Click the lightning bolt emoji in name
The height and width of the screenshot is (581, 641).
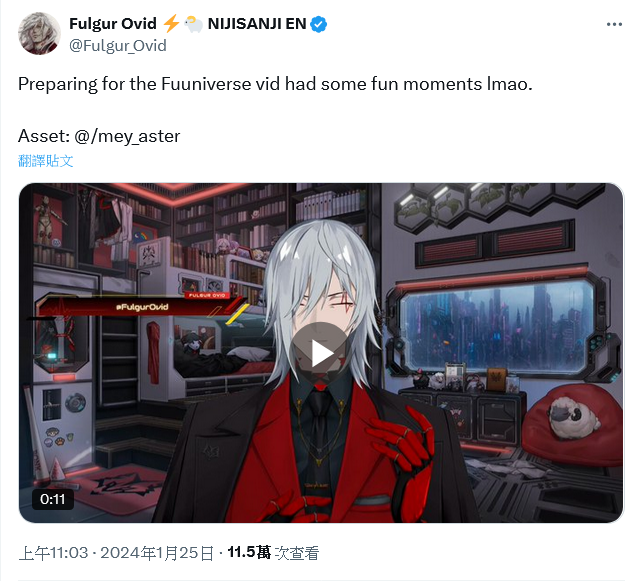tap(171, 23)
